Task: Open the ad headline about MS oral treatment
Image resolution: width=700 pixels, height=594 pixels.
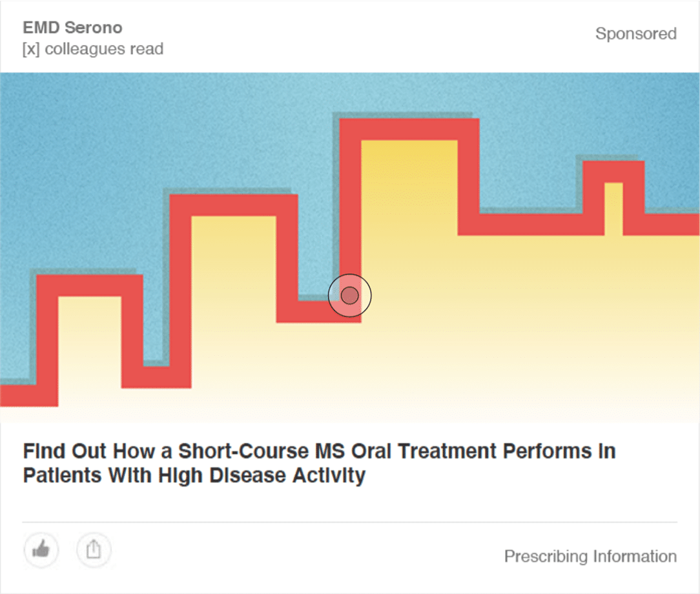Action: [x=319, y=463]
